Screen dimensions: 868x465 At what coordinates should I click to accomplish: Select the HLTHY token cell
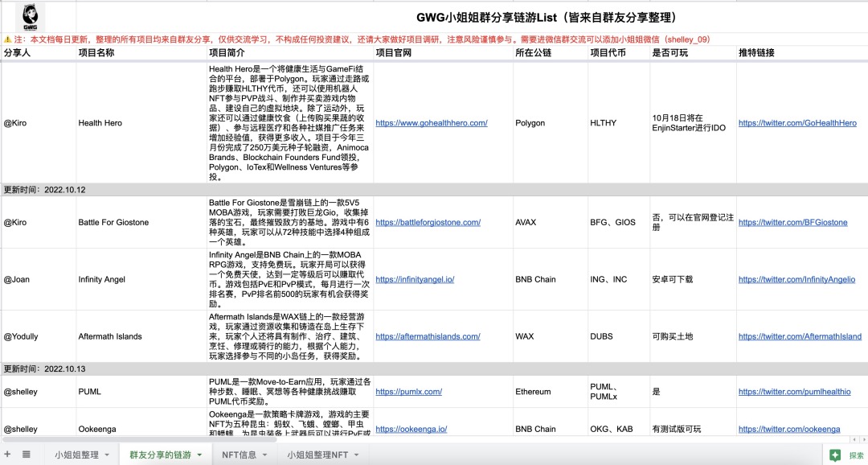click(x=619, y=123)
